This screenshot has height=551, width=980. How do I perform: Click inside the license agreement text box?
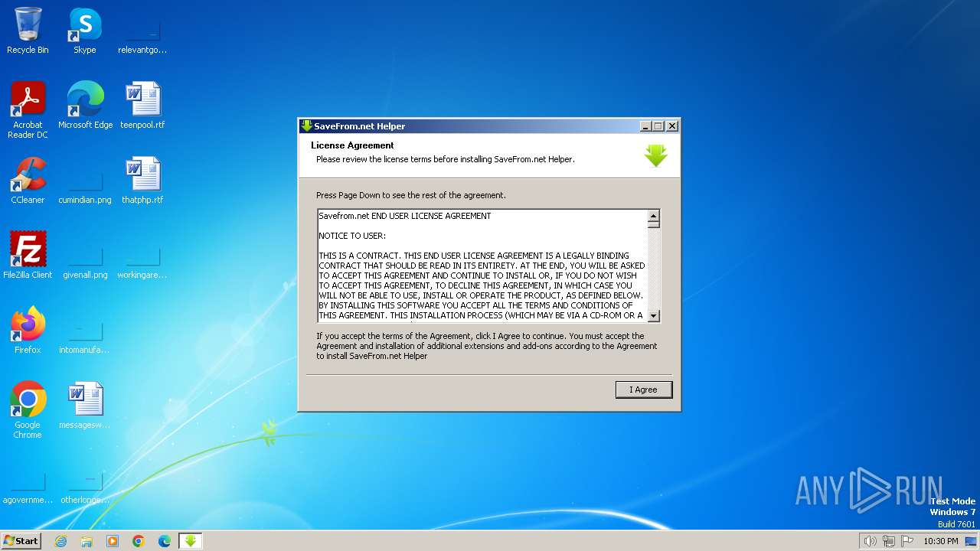click(482, 266)
